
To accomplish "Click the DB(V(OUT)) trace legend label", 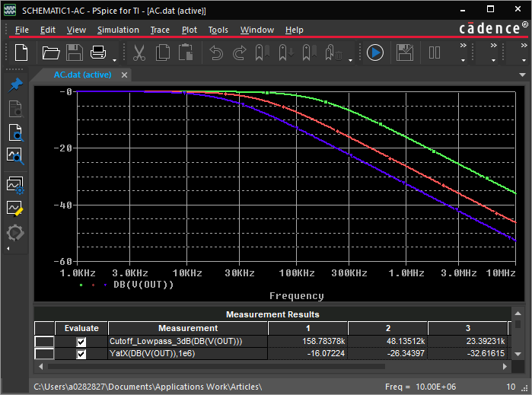I will (143, 285).
